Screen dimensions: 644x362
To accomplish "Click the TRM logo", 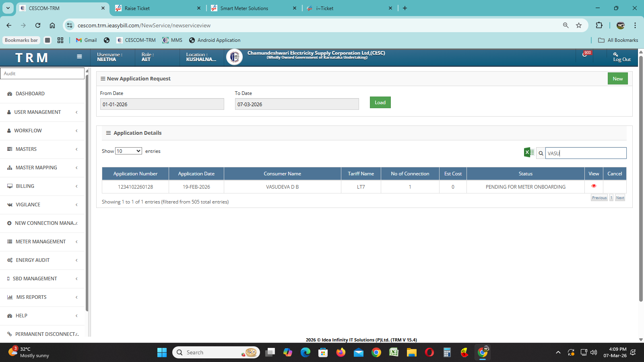I will click(x=31, y=58).
